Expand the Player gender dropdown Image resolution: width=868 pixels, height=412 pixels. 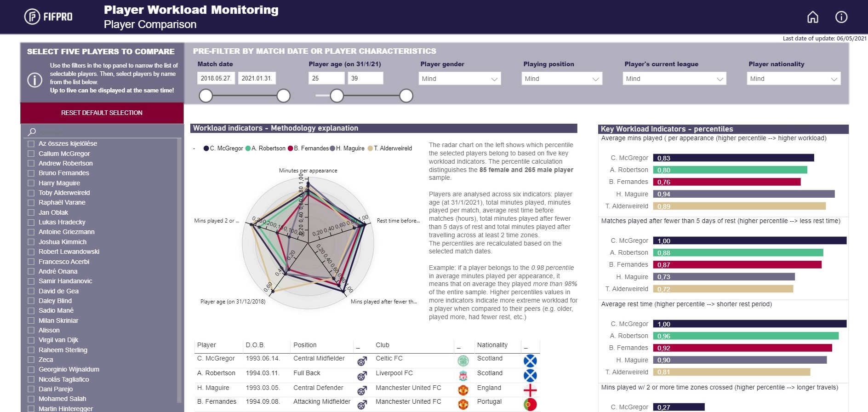pos(460,79)
